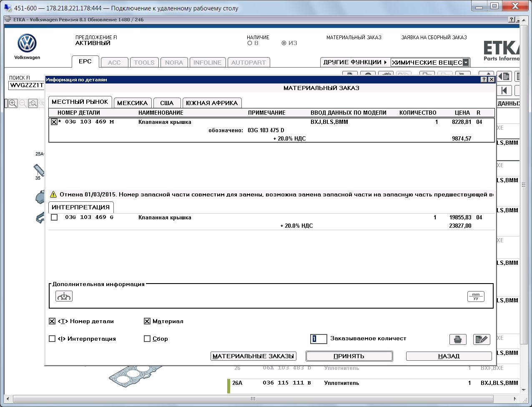
Task: Click the НАЗАД button
Action: (449, 356)
